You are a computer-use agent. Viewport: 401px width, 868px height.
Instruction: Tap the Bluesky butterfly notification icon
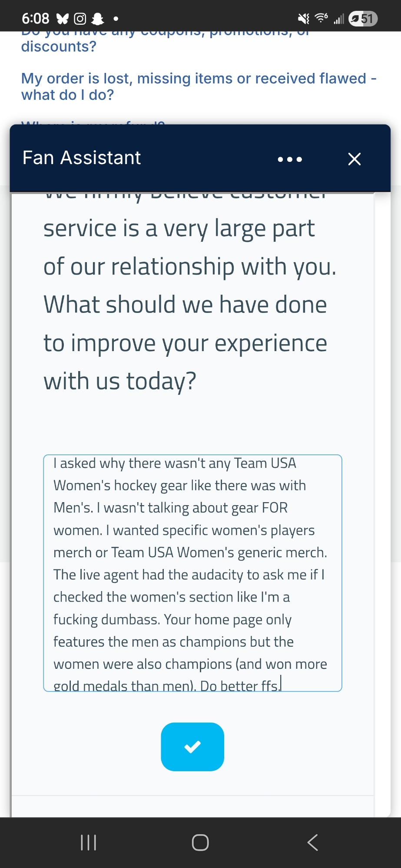click(x=63, y=19)
